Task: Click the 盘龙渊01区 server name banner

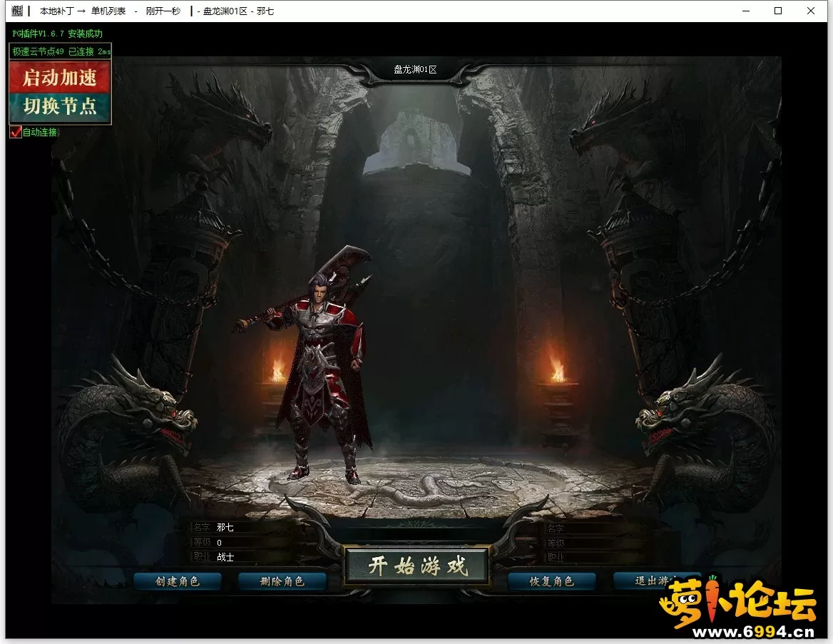Action: [x=416, y=70]
